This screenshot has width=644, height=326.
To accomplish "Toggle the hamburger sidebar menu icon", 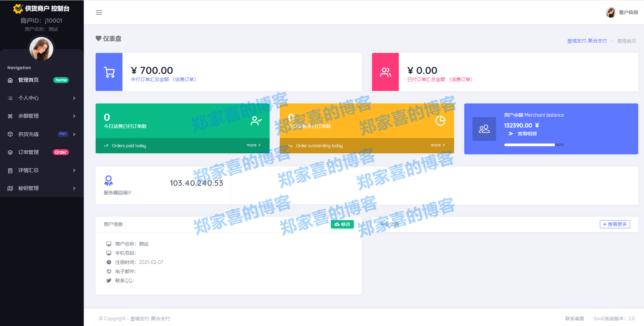I will (99, 13).
